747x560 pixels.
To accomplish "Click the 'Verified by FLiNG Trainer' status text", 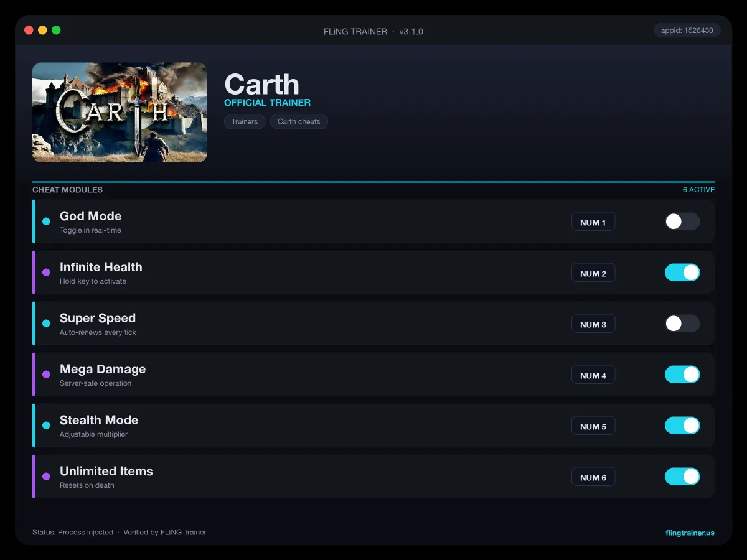I will click(x=165, y=533).
